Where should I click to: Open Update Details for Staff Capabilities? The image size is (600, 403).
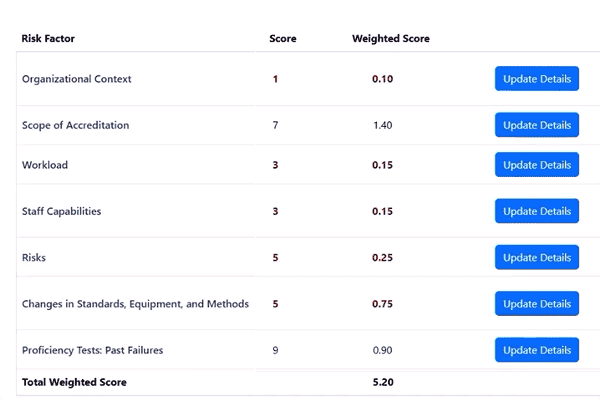click(537, 211)
